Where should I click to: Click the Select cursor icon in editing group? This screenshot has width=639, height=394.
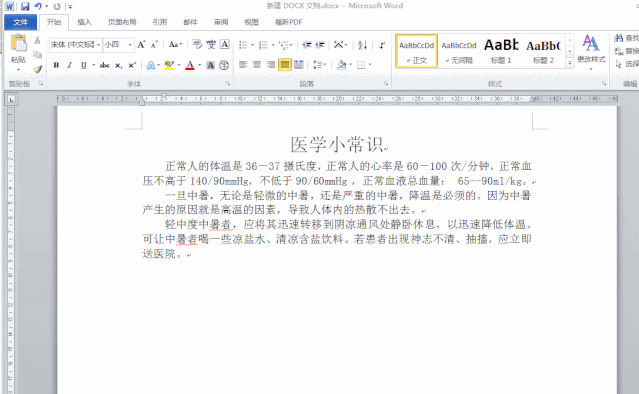coord(619,64)
